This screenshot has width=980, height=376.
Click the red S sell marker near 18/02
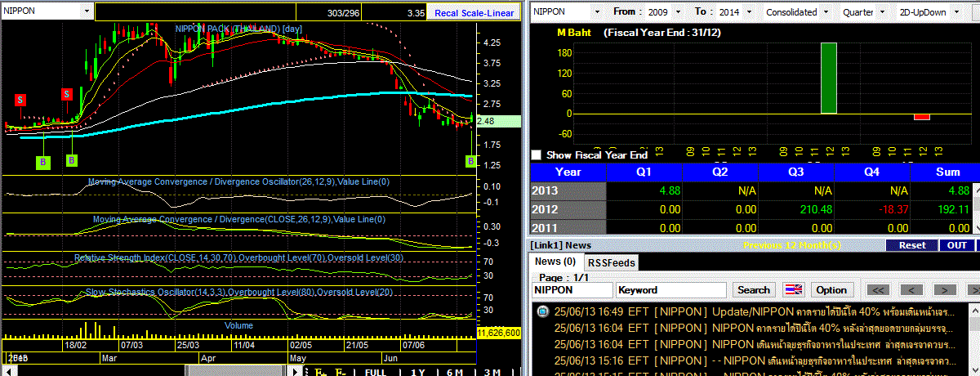[x=67, y=94]
